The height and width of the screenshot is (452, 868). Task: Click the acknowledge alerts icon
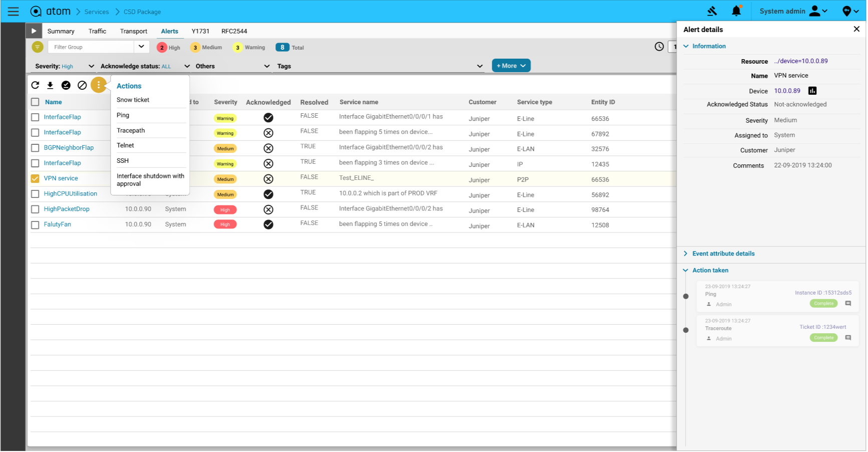66,85
